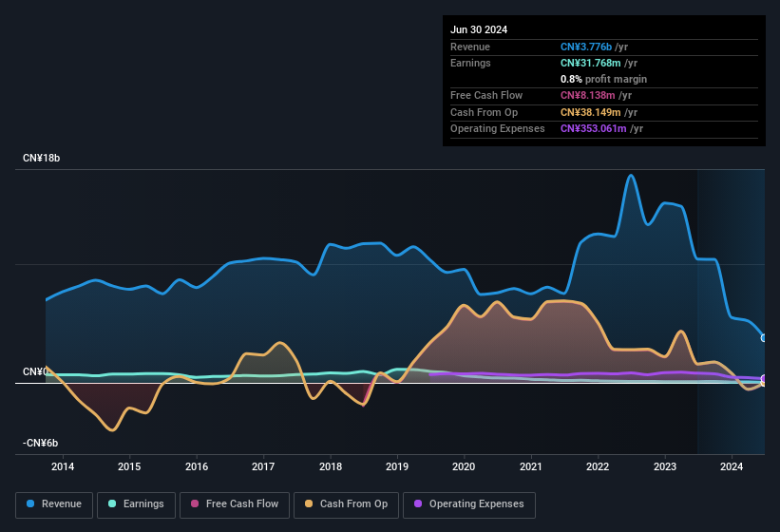Click the teal Earnings legend dot
Image resolution: width=780 pixels, height=532 pixels.
point(112,504)
